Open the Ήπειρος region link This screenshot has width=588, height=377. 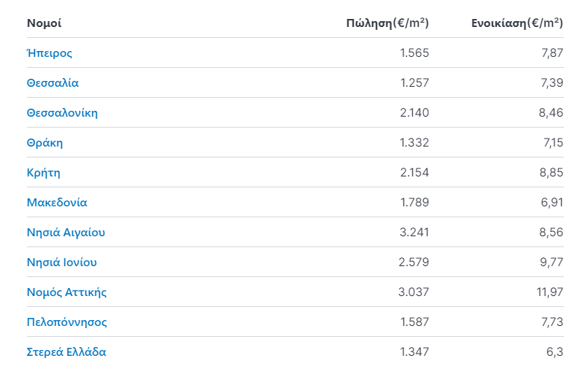point(50,53)
